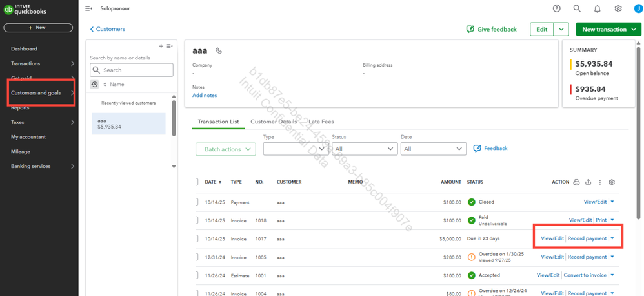644x296 pixels.
Task: Check the estimate 1001 row checkbox
Action: tap(196, 275)
